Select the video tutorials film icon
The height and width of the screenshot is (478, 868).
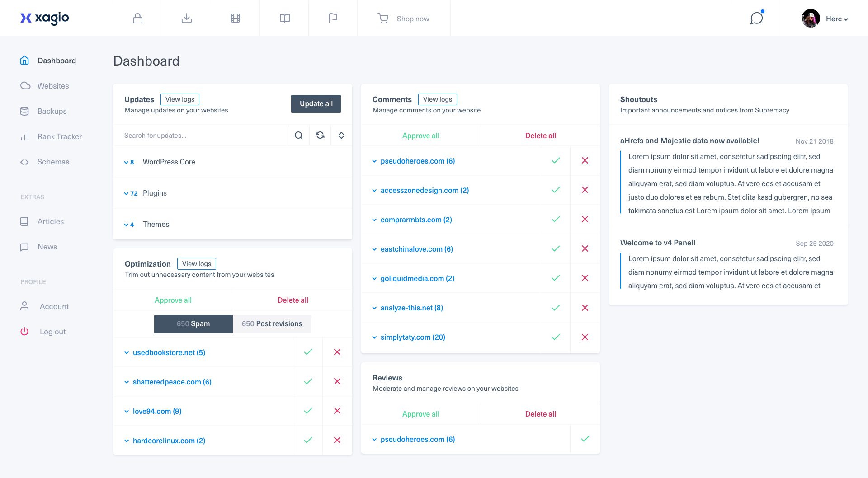tap(235, 18)
